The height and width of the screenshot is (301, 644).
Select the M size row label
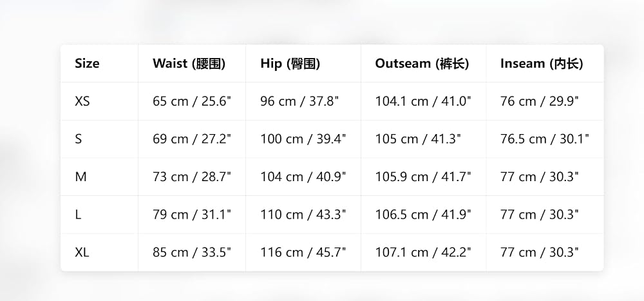[x=80, y=177]
